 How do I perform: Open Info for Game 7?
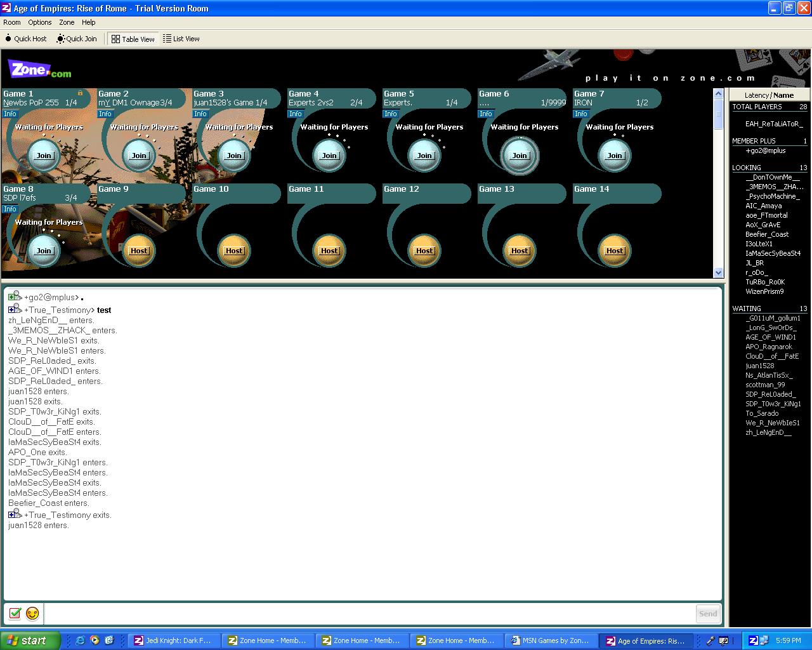click(x=581, y=114)
